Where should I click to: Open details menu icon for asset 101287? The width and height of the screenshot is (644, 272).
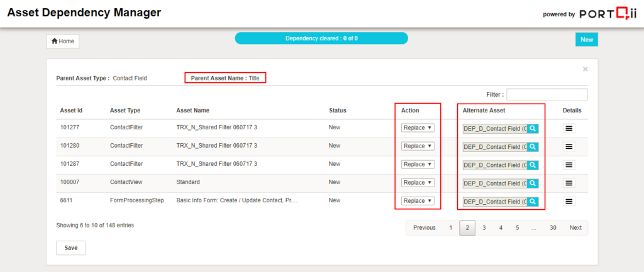click(569, 165)
